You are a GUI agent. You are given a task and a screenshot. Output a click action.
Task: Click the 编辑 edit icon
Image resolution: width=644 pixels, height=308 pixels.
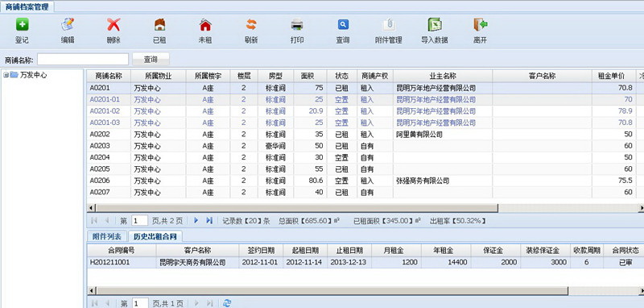tap(68, 25)
